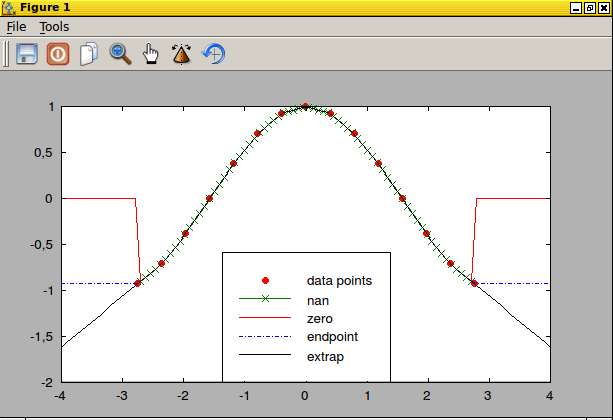Viewport: 613px width, 420px height.
Task: Select the cone rotate tool
Action: (x=181, y=54)
